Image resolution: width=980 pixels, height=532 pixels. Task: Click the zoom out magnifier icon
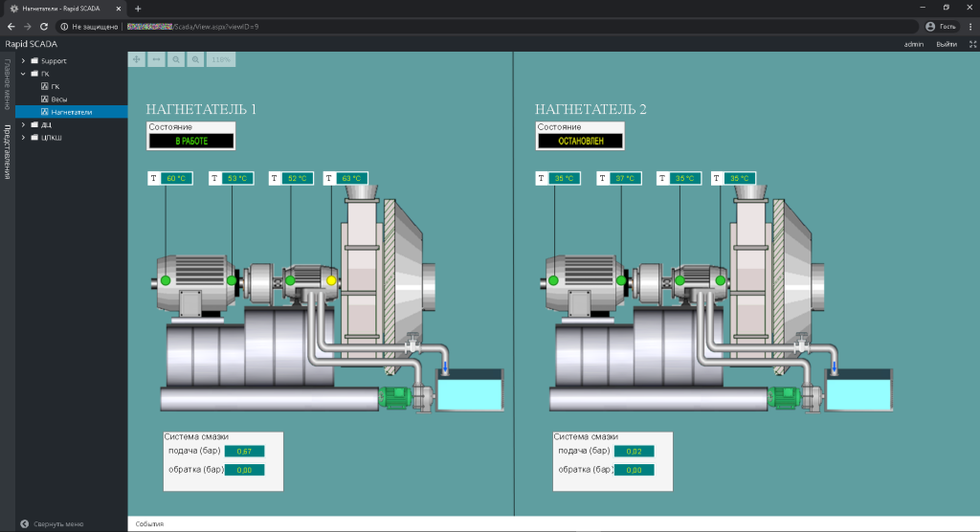pyautogui.click(x=176, y=59)
